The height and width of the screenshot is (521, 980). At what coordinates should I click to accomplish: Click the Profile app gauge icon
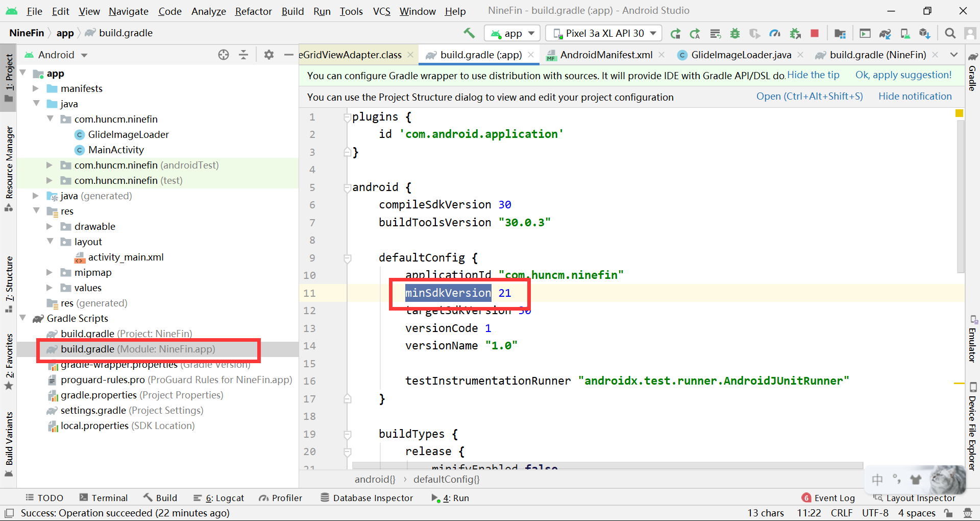(775, 34)
